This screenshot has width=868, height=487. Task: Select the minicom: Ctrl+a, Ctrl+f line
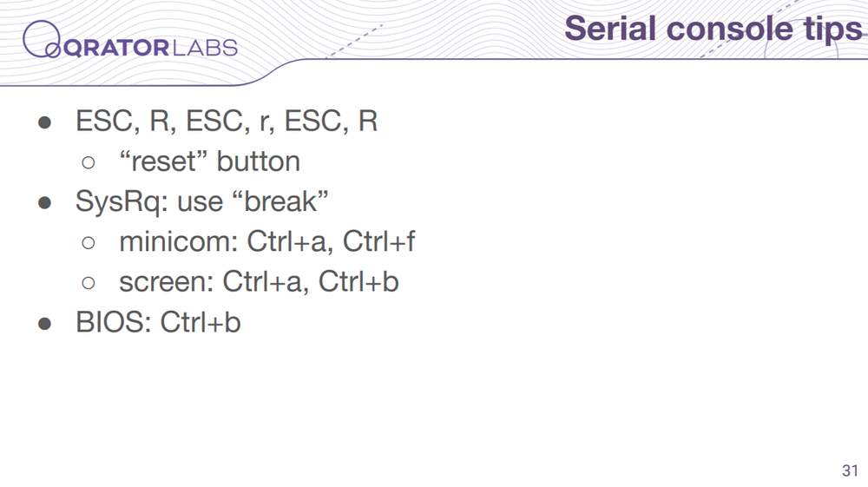[x=266, y=242]
